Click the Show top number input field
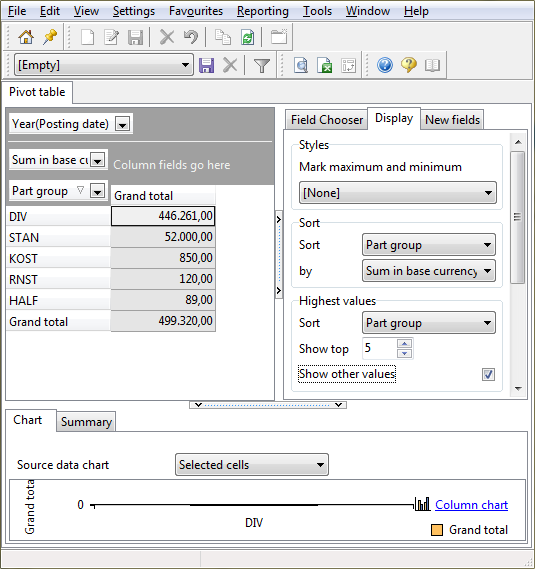The height and width of the screenshot is (569, 535). tap(379, 348)
